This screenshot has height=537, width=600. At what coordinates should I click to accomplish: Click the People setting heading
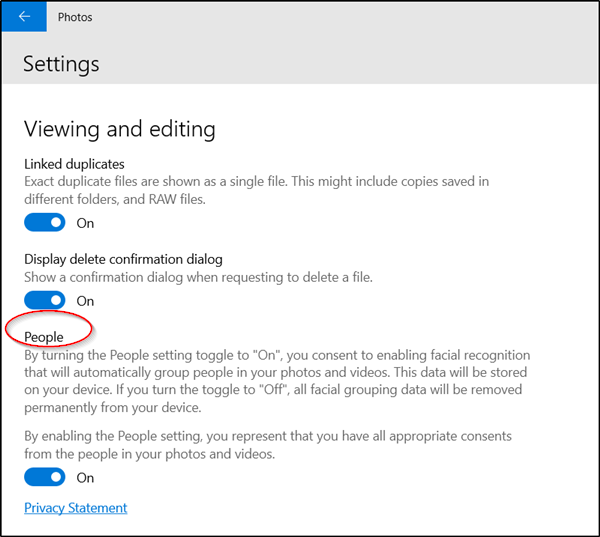pyautogui.click(x=44, y=337)
